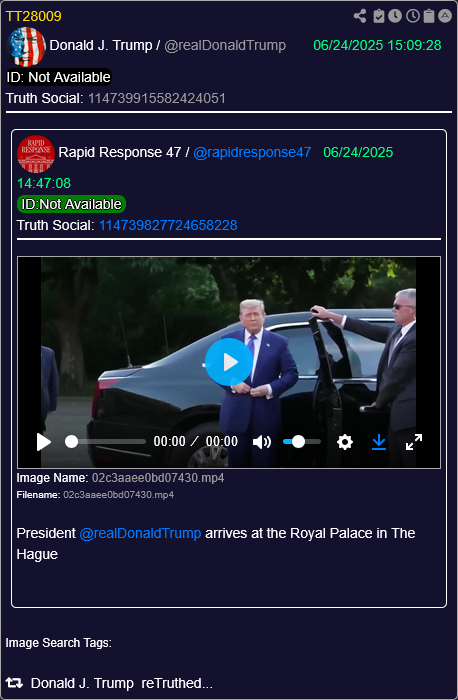The image size is (458, 700).
Task: Download the video via the download arrow
Action: [x=379, y=442]
